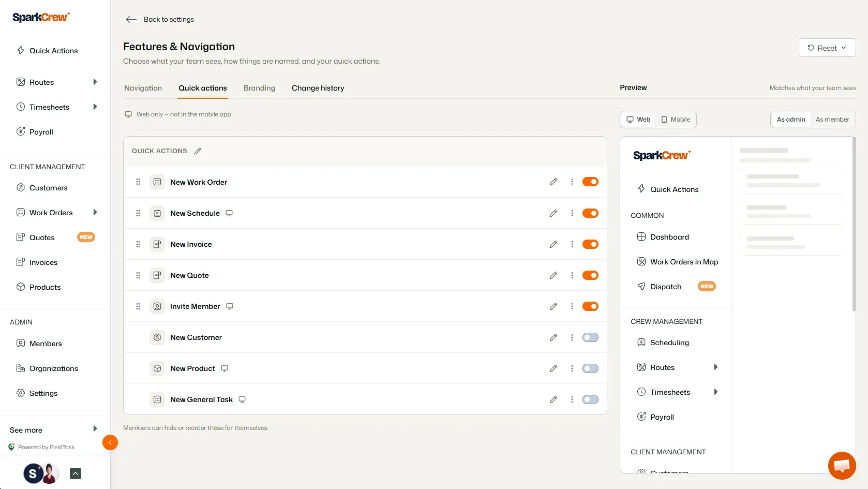Expand Routes in the preview panel
This screenshot has height=489, width=868.
point(716,367)
